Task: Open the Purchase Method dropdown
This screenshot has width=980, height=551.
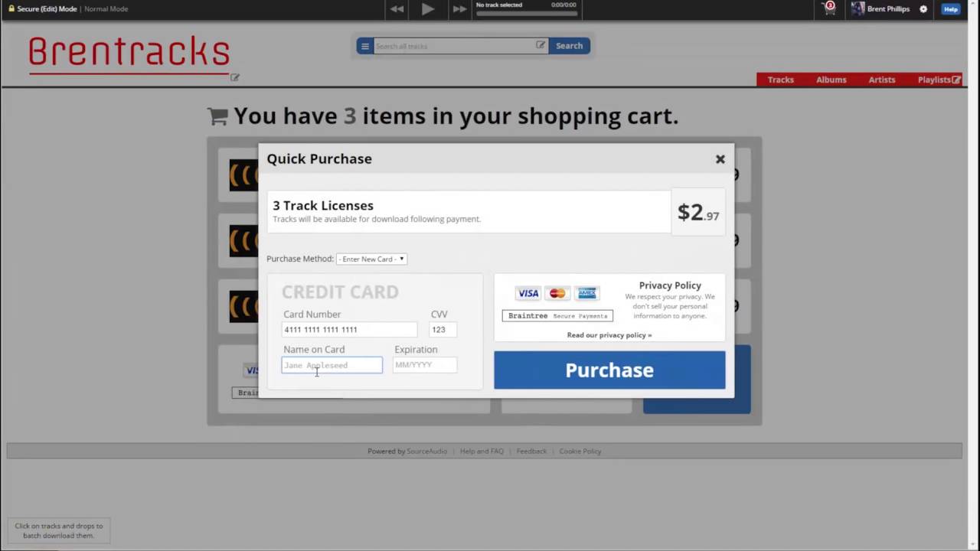Action: [371, 259]
